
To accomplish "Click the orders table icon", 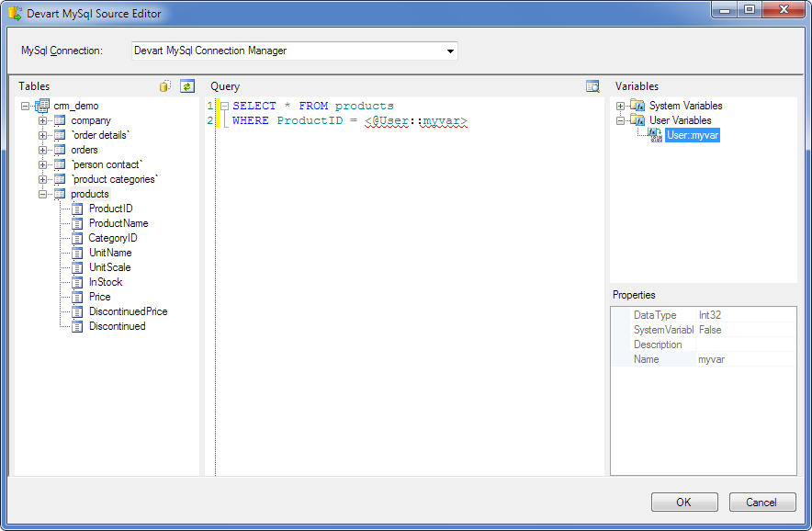I will click(x=60, y=151).
